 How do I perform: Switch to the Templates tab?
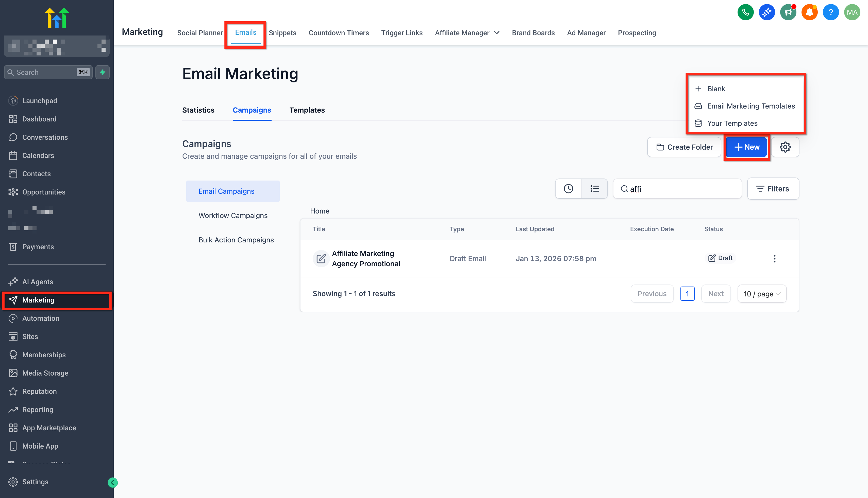click(307, 110)
